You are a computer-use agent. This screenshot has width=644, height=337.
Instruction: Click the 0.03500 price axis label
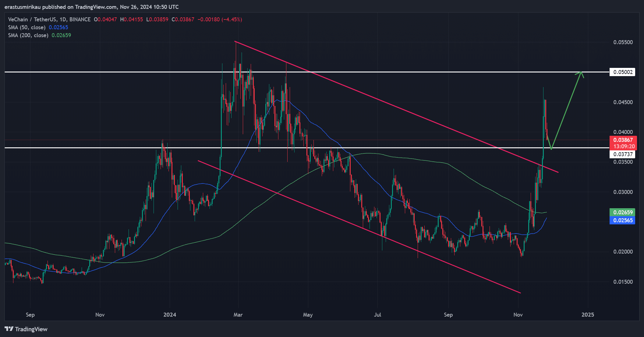pyautogui.click(x=623, y=162)
